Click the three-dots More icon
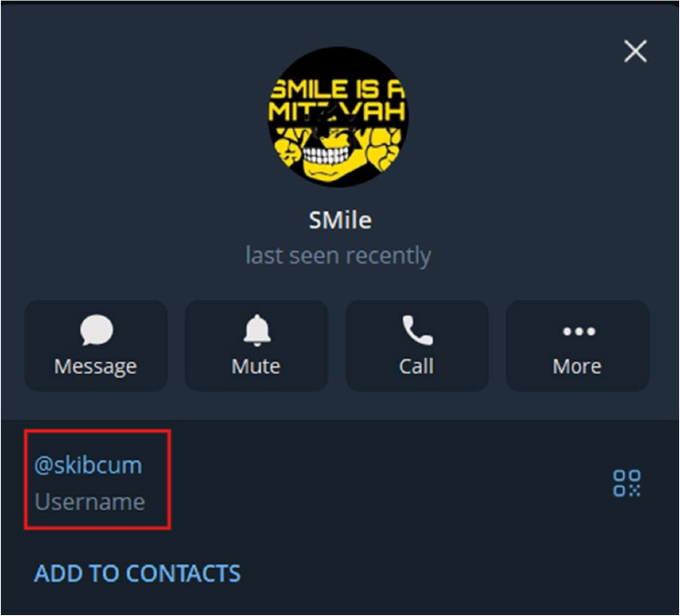Screen dimensions: 680x616 pos(578,332)
